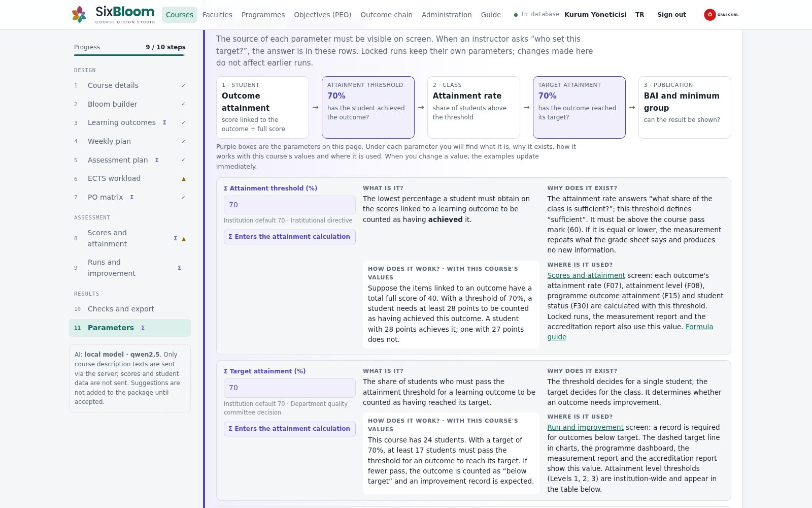Image resolution: width=812 pixels, height=508 pixels.
Task: Click the checkmark next to Weekly plan
Action: click(184, 141)
